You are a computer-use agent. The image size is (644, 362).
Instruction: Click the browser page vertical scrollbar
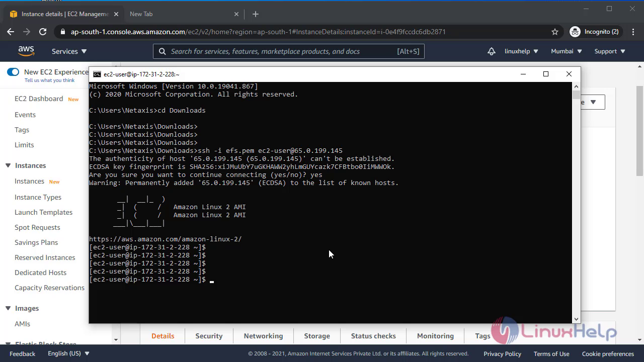pos(639,131)
